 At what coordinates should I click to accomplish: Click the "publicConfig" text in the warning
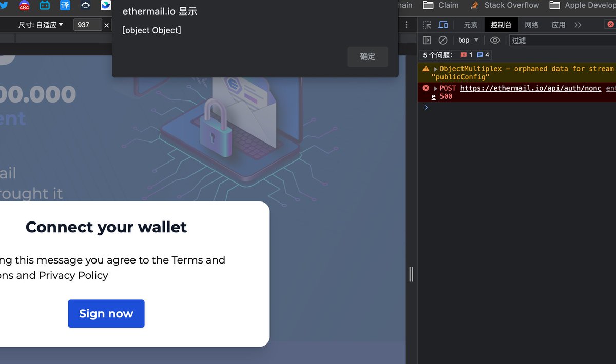pos(460,77)
